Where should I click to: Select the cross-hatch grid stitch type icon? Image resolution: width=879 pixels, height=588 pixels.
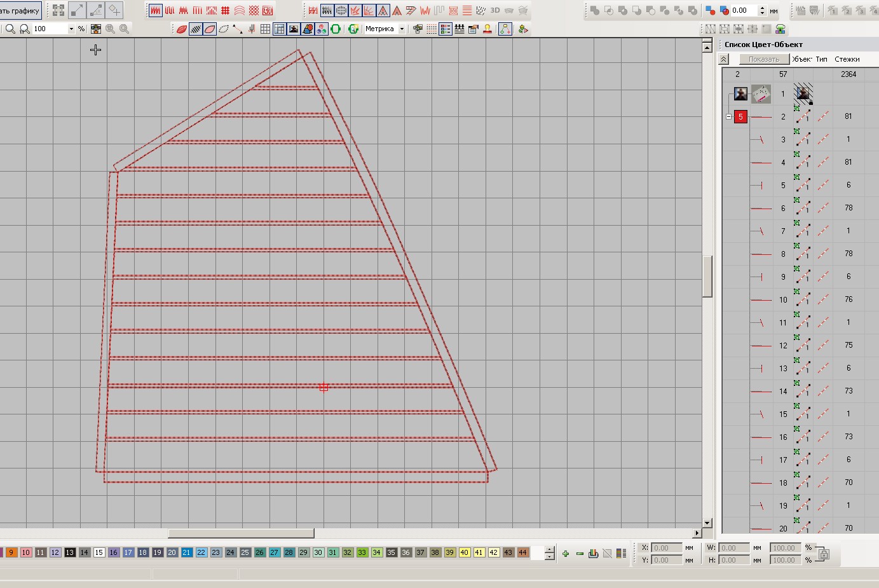226,11
